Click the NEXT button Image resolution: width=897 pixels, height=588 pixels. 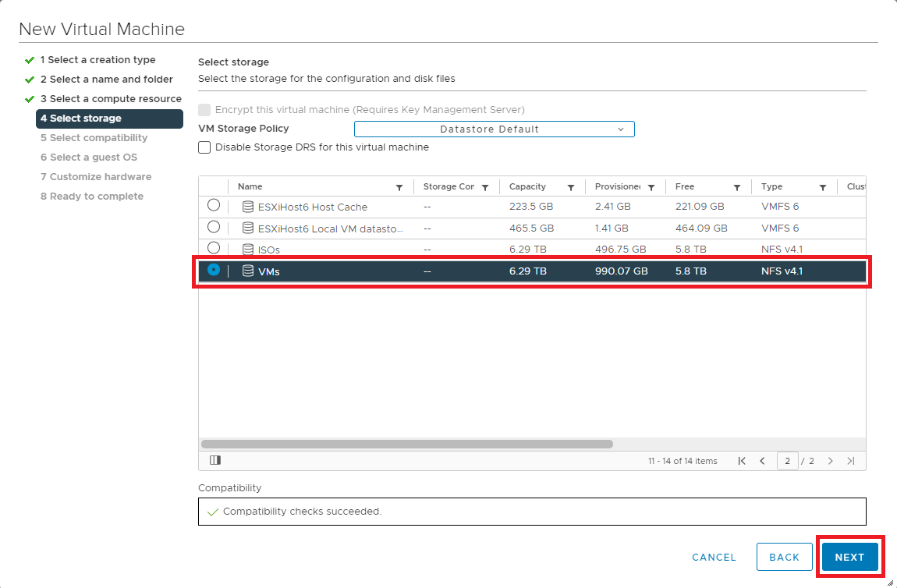click(x=849, y=557)
